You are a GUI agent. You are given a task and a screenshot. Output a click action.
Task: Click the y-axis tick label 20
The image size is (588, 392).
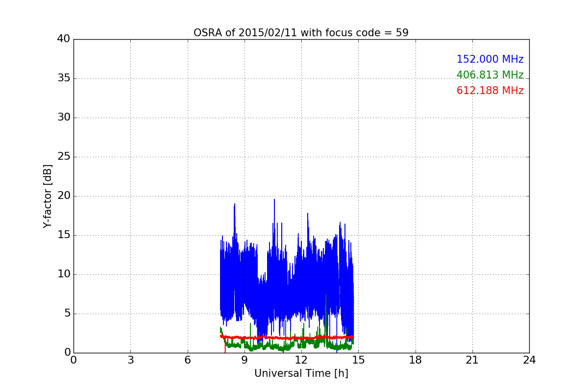coord(64,196)
